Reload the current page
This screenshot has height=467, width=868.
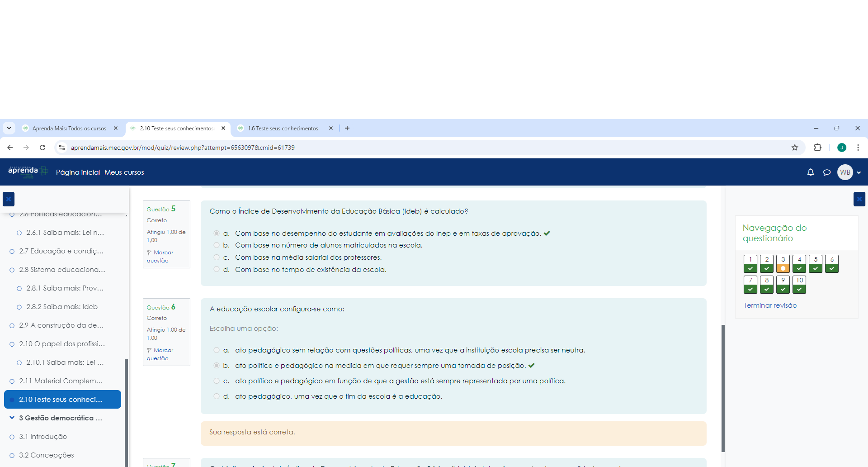(42, 148)
